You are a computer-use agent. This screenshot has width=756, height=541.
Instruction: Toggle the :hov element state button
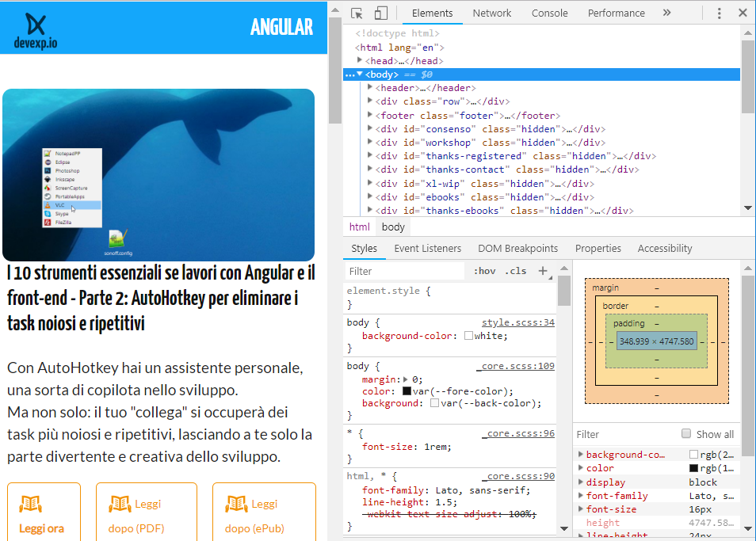(x=484, y=271)
